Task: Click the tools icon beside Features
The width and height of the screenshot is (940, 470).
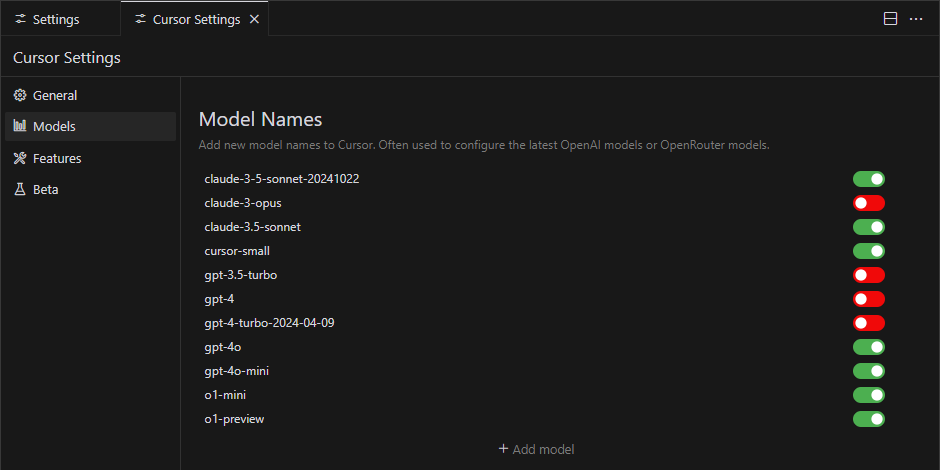Action: click(x=20, y=158)
